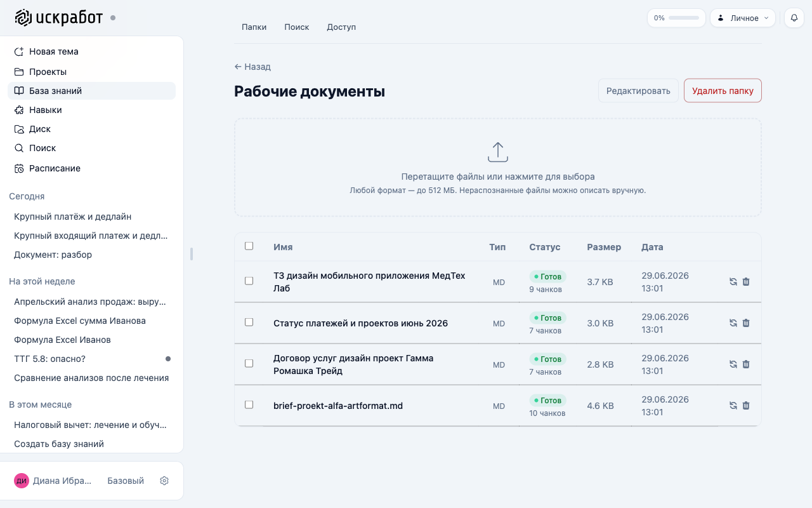This screenshot has height=508, width=812.
Task: Click the file upload drop zone
Action: click(x=498, y=168)
